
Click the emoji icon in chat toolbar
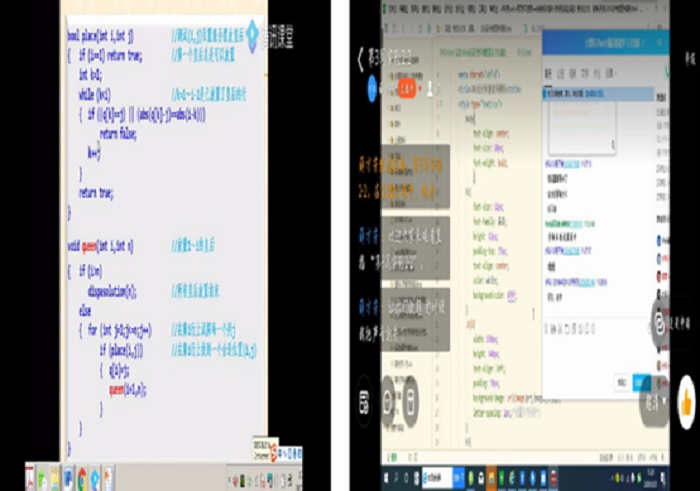[548, 328]
